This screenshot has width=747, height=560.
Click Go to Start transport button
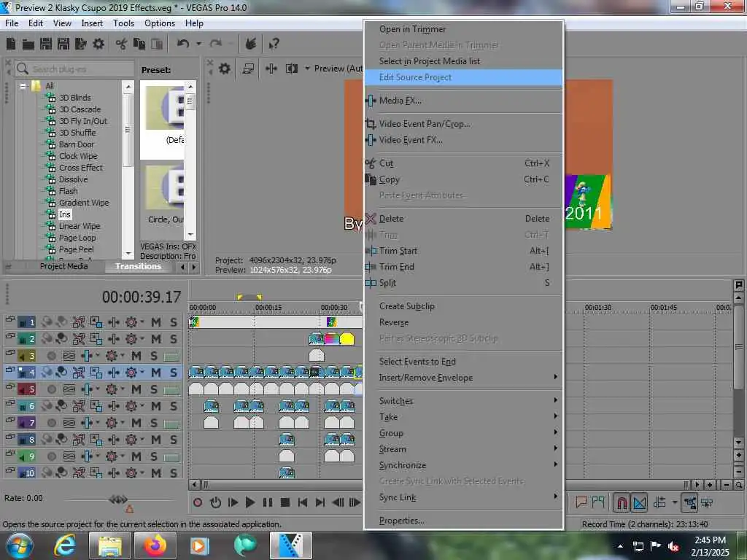point(303,502)
